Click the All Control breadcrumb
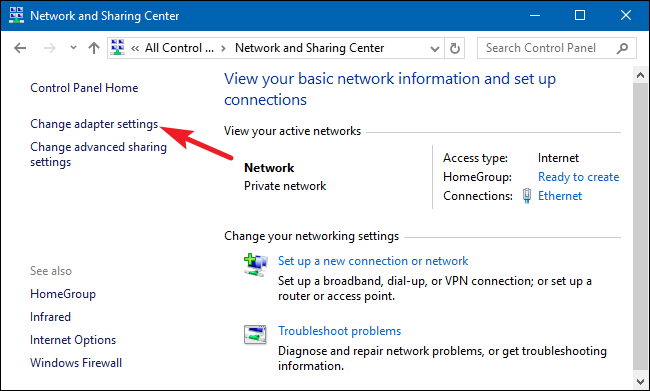This screenshot has height=391, width=650. click(179, 48)
